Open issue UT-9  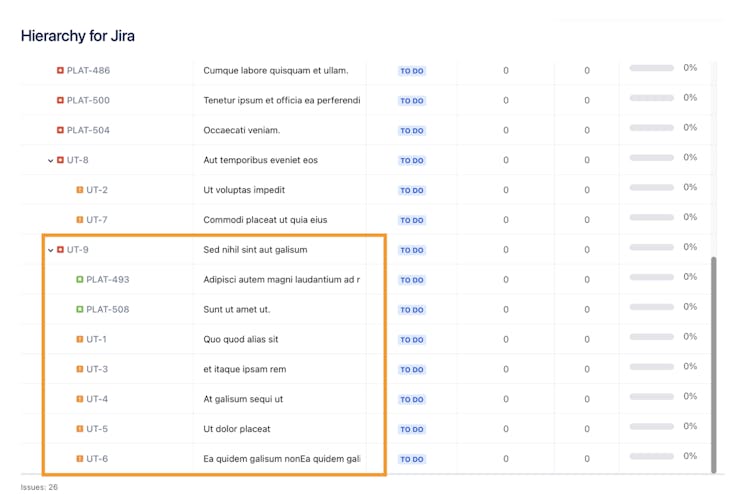[x=78, y=249]
